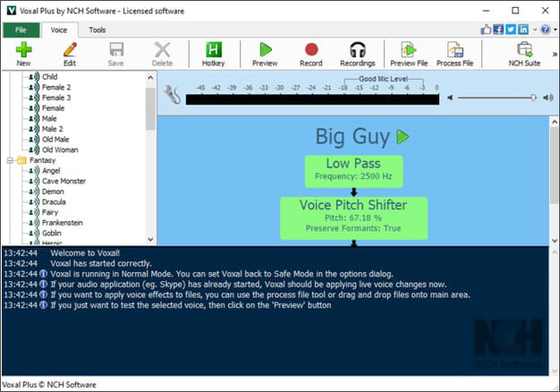Select the Female voice
560x392 pixels.
pos(53,108)
